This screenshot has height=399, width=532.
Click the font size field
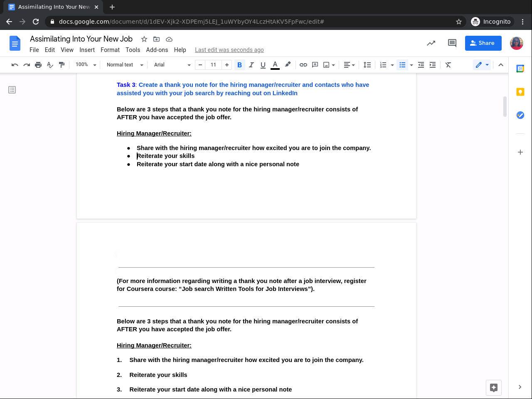214,65
